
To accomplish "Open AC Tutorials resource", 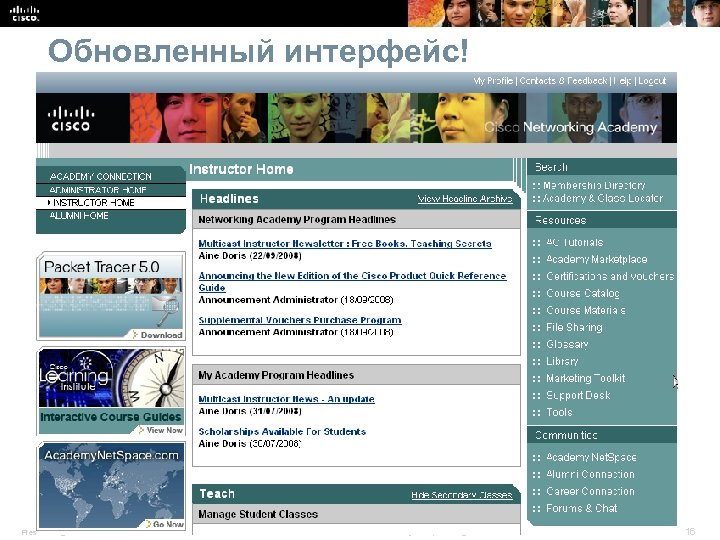I will tap(574, 242).
